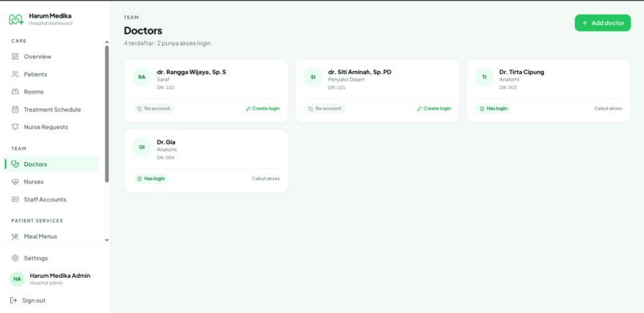Open Staff Accounts page
The width and height of the screenshot is (644, 313).
[x=52, y=200]
